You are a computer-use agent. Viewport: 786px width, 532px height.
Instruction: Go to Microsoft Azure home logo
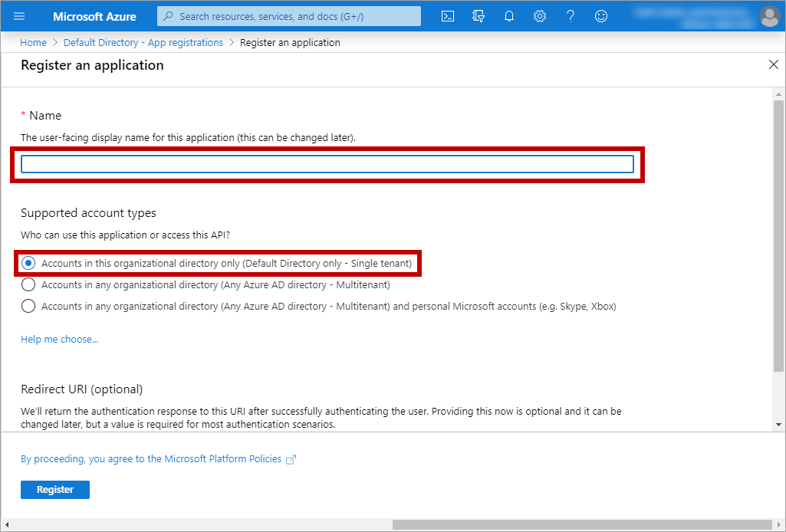(94, 17)
